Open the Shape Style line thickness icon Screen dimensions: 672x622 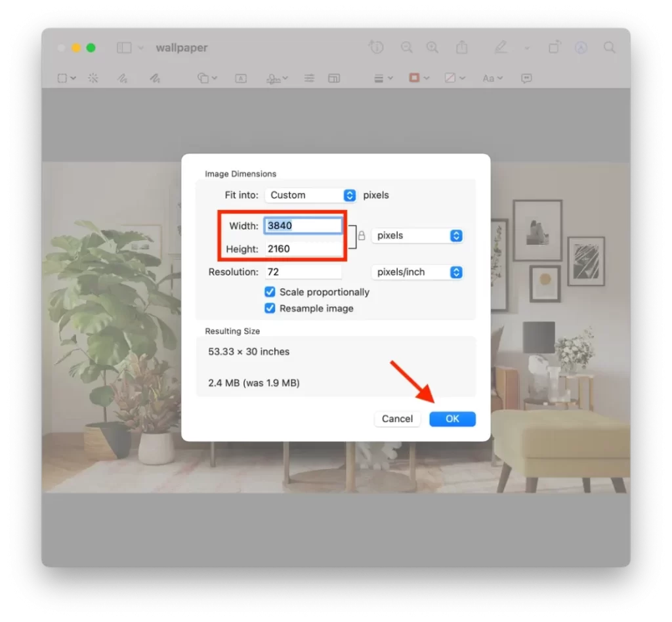point(379,78)
